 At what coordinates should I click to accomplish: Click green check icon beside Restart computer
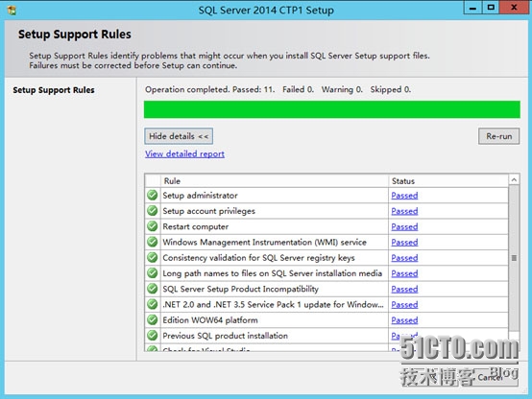pos(153,226)
